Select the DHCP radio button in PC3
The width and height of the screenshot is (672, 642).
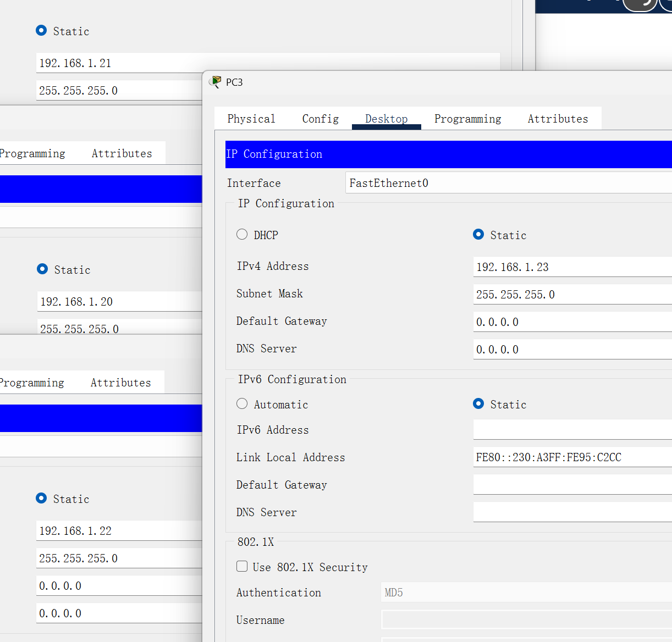(x=242, y=235)
